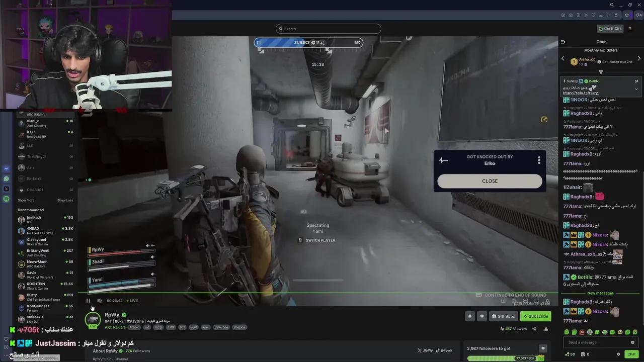Unmute the stream volume icon
The image size is (644, 362).
pos(99,301)
